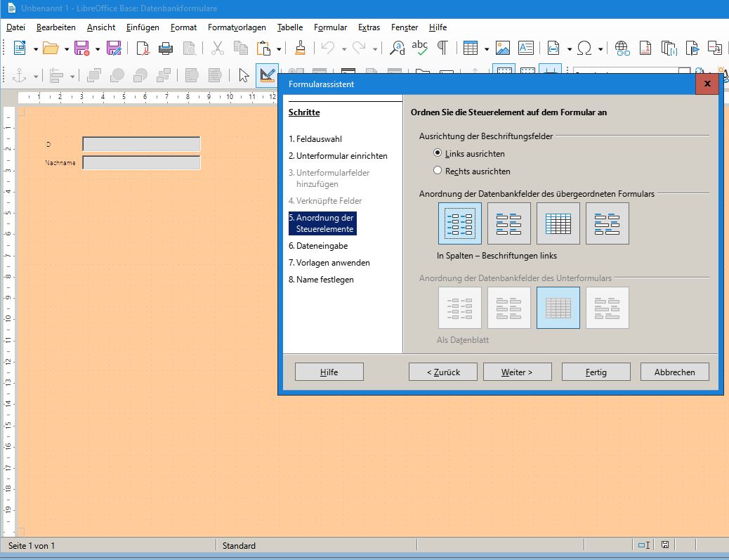
Task: Toggle the Design mode icon
Action: 268,75
